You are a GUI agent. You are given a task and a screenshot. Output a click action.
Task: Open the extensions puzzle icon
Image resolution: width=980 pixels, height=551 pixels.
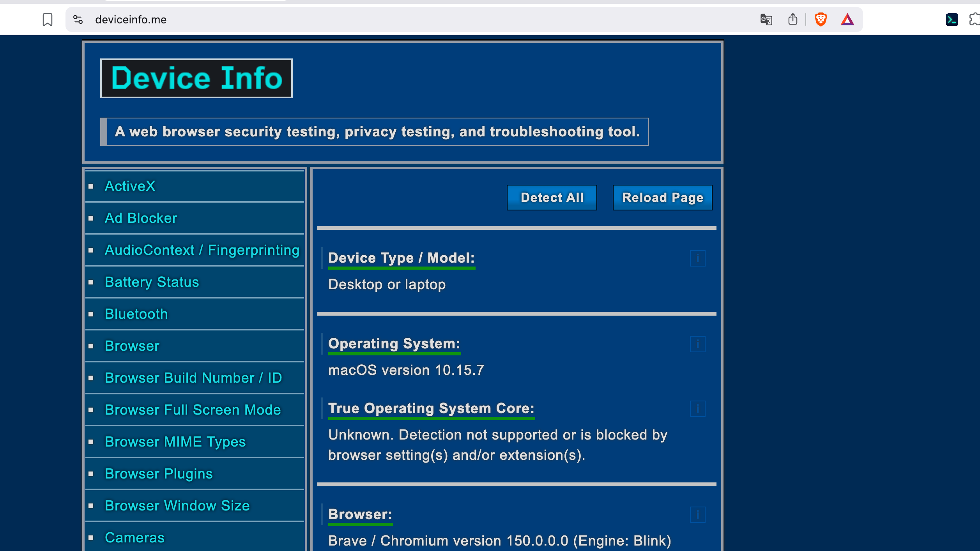975,19
